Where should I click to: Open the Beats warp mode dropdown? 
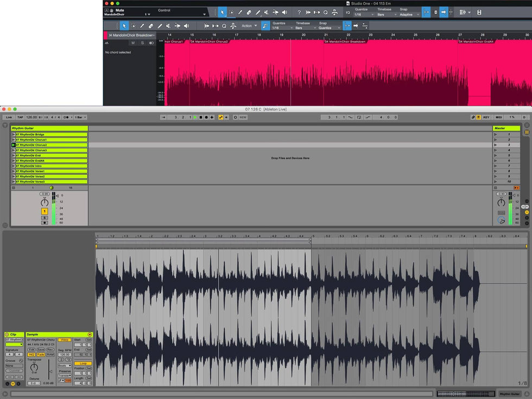(65, 365)
